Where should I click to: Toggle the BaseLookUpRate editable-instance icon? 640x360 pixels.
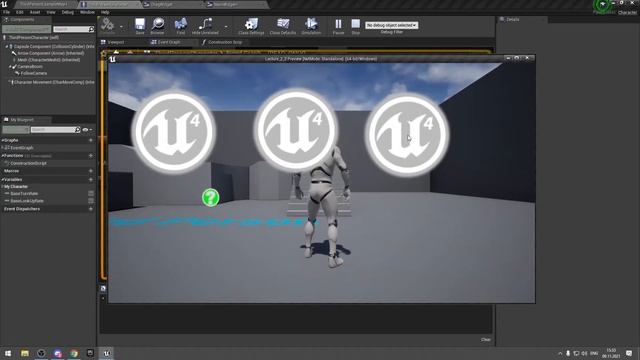(x=91, y=201)
